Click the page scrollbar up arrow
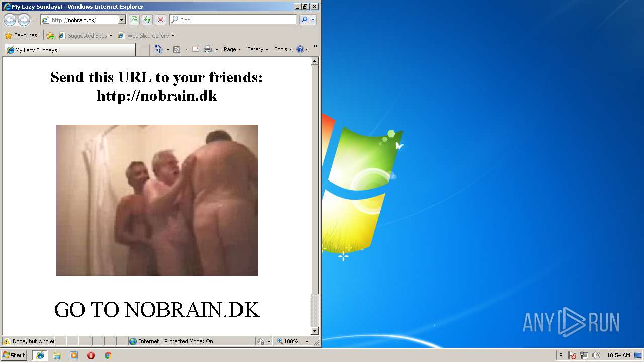644x362 pixels. [x=315, y=62]
